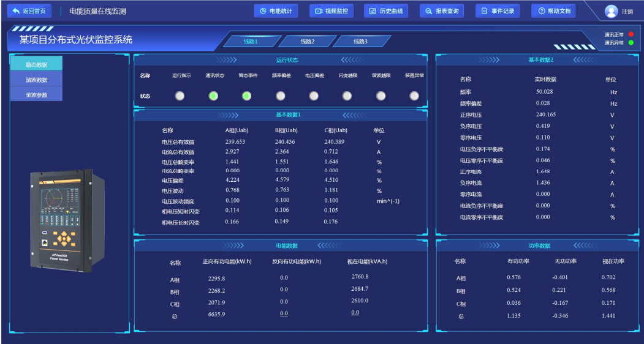This screenshot has height=344, width=644.
Task: Click the 频率偏差 status indicator light
Action: coord(281,96)
